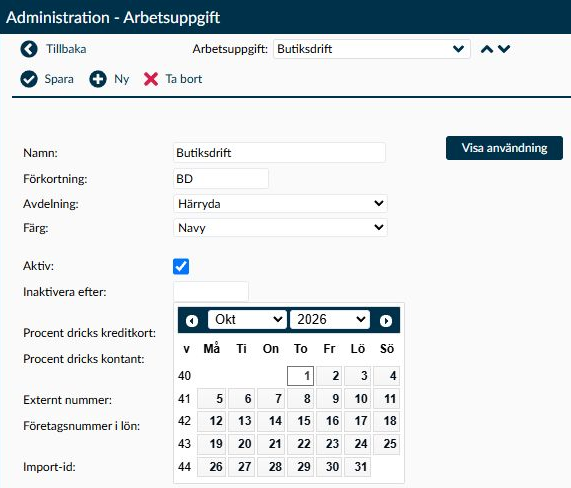Select October 30 in the calendar
This screenshot has width=571, height=488.
(x=329, y=467)
